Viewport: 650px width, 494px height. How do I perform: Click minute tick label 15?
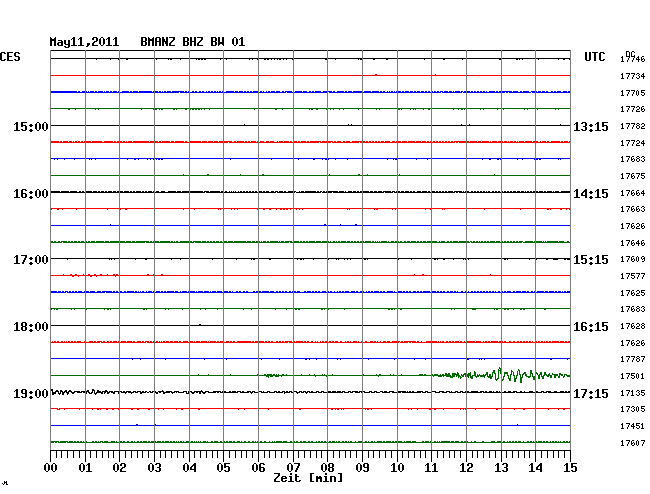coord(570,468)
